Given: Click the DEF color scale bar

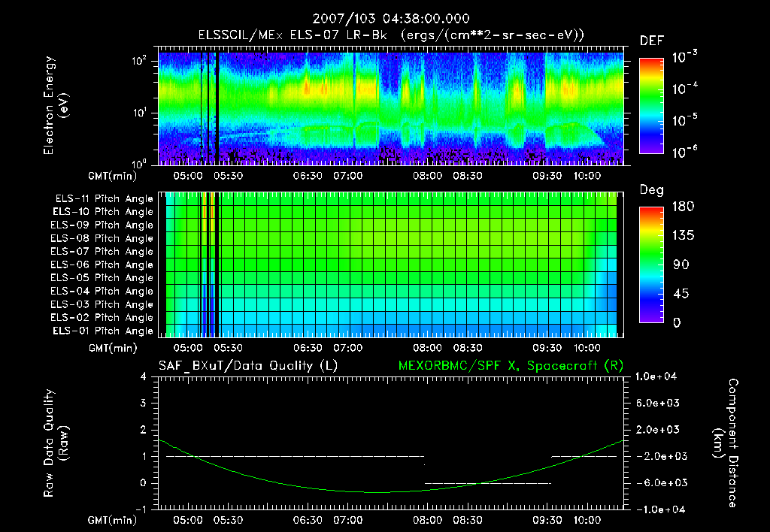Looking at the screenshot, I should coord(651,106).
